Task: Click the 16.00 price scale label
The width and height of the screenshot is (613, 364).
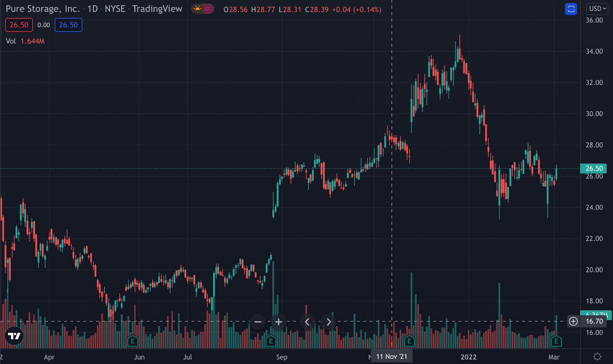Action: (x=594, y=333)
